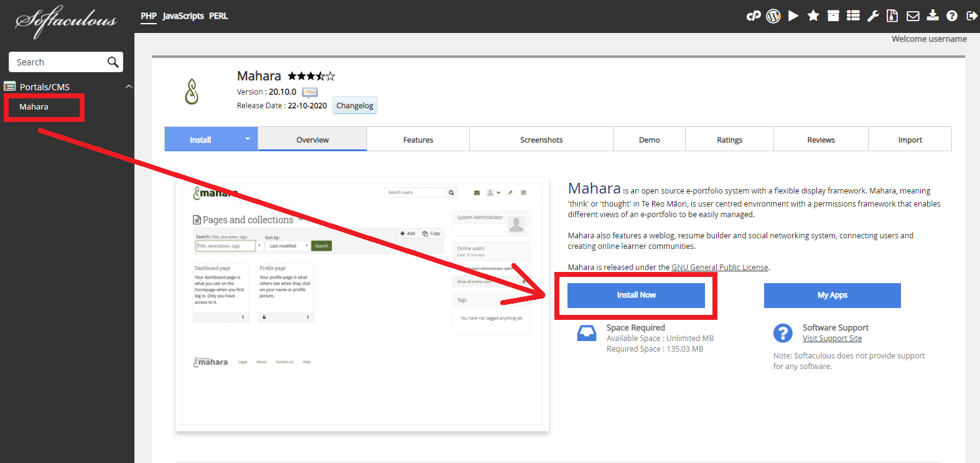Click the wrench settings icon
The image size is (980, 463).
click(873, 16)
